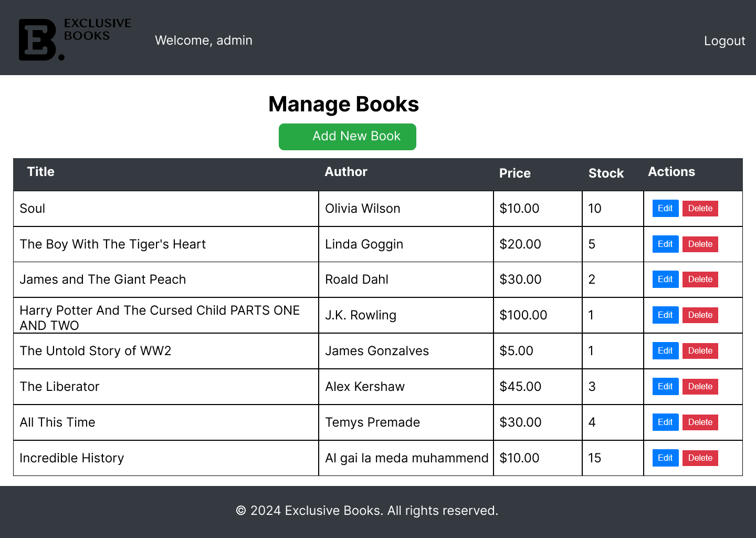The height and width of the screenshot is (538, 756).
Task: Delete The Liberator by Alex Kershaw
Action: 700,387
